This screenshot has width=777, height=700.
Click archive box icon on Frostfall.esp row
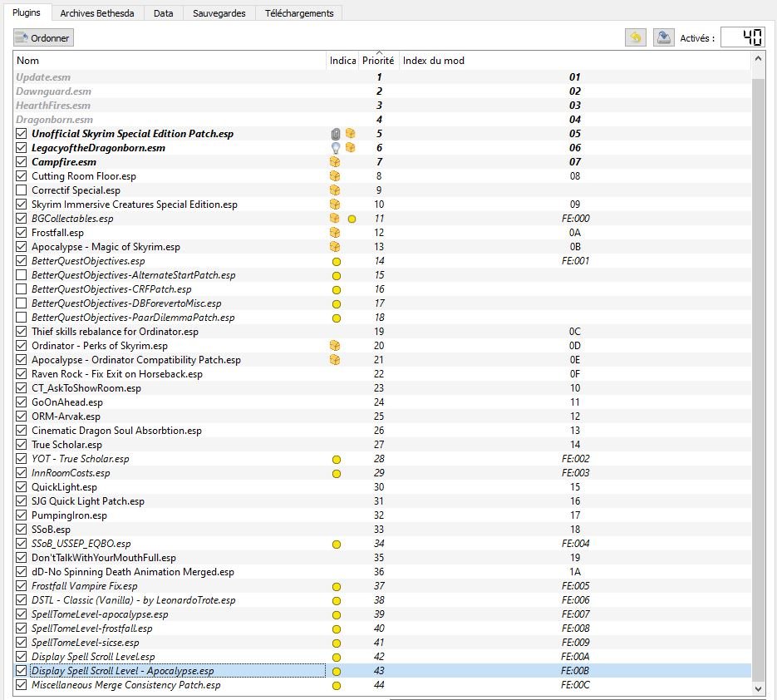click(336, 233)
